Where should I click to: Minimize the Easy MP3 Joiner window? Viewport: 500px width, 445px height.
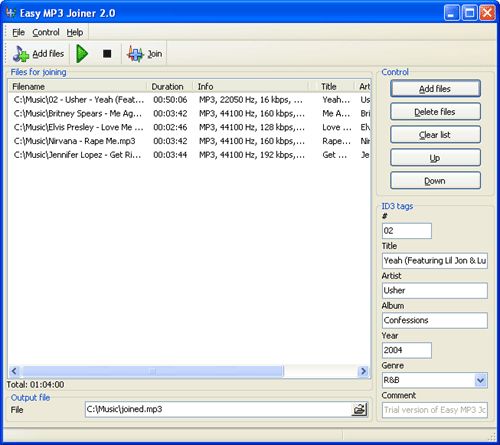tap(452, 13)
